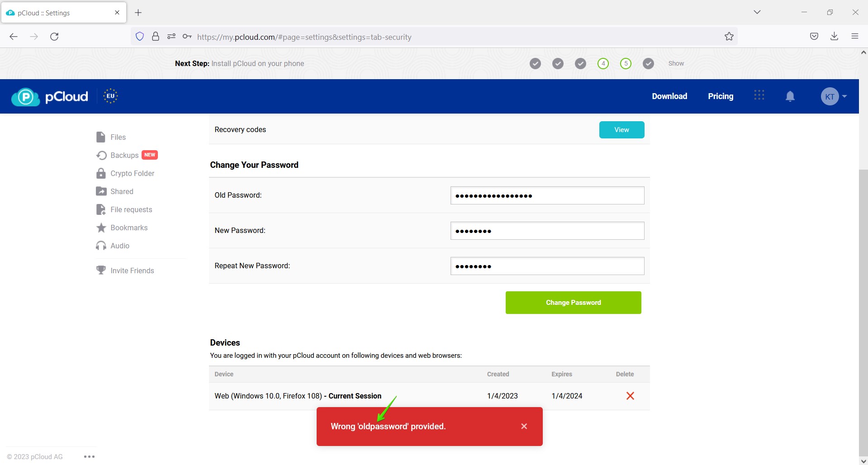This screenshot has height=465, width=868.
Task: Click Show onboarding steps link
Action: pos(676,63)
